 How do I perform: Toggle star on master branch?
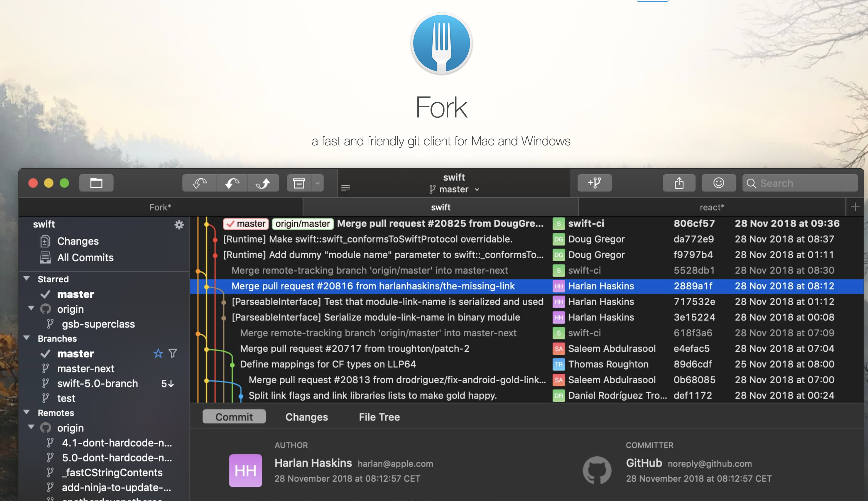(158, 353)
